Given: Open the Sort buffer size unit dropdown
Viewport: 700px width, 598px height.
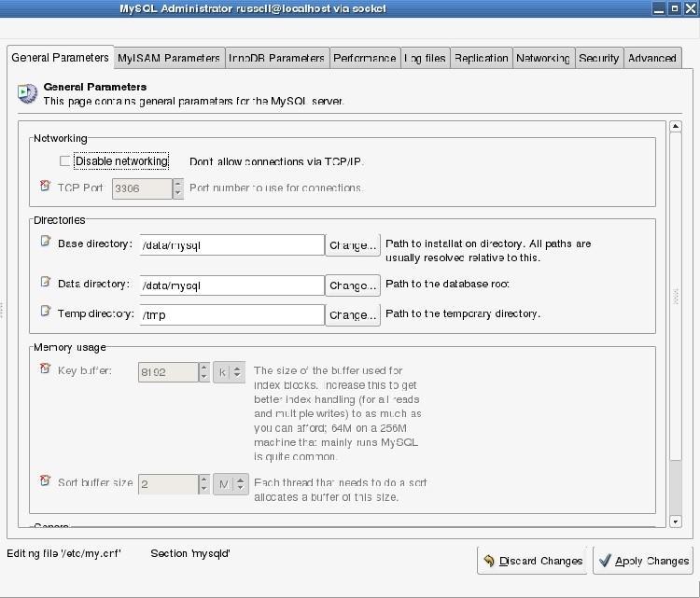Looking at the screenshot, I should (x=229, y=484).
